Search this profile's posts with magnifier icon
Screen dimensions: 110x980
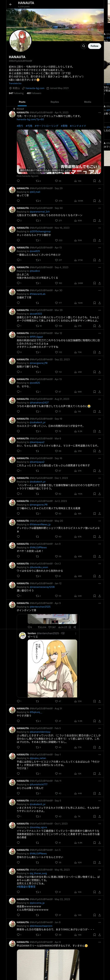pos(83,46)
